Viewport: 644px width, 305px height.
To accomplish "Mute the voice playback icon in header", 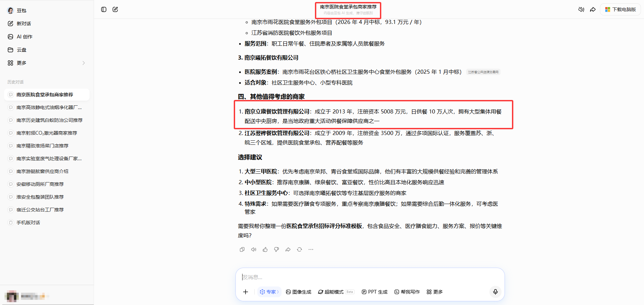I will [581, 9].
